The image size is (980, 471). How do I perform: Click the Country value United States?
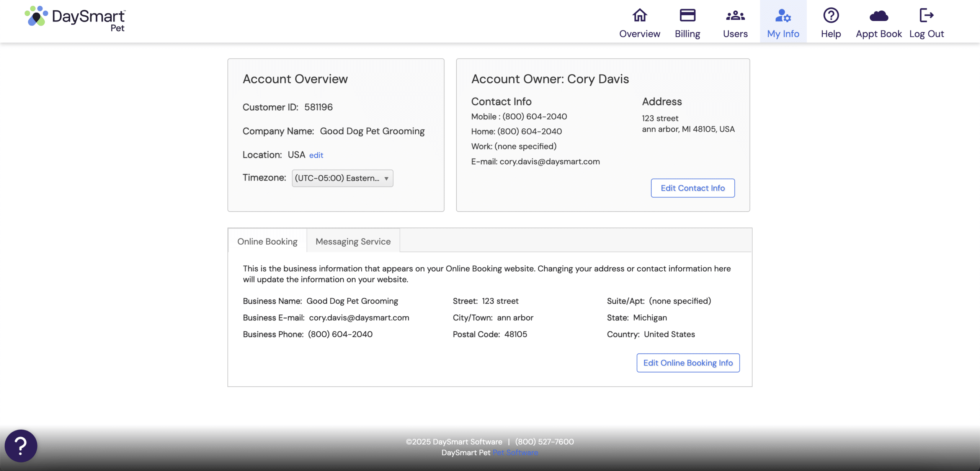pos(670,334)
